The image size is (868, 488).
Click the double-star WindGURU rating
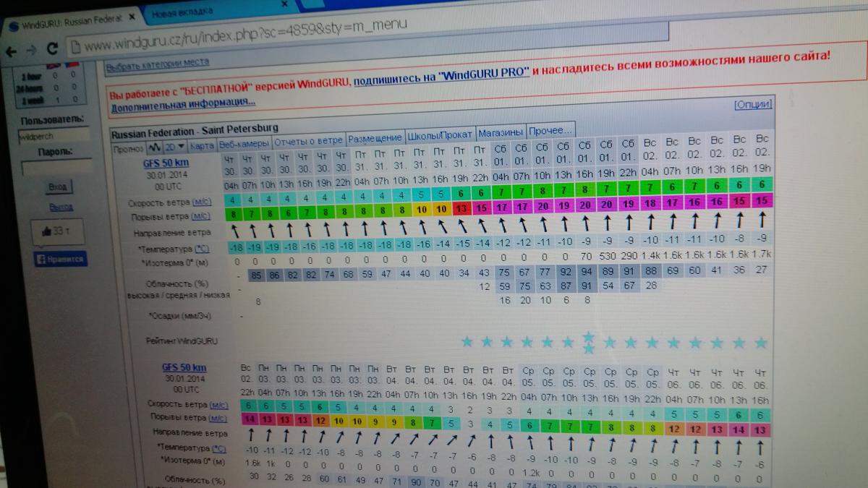pos(589,342)
